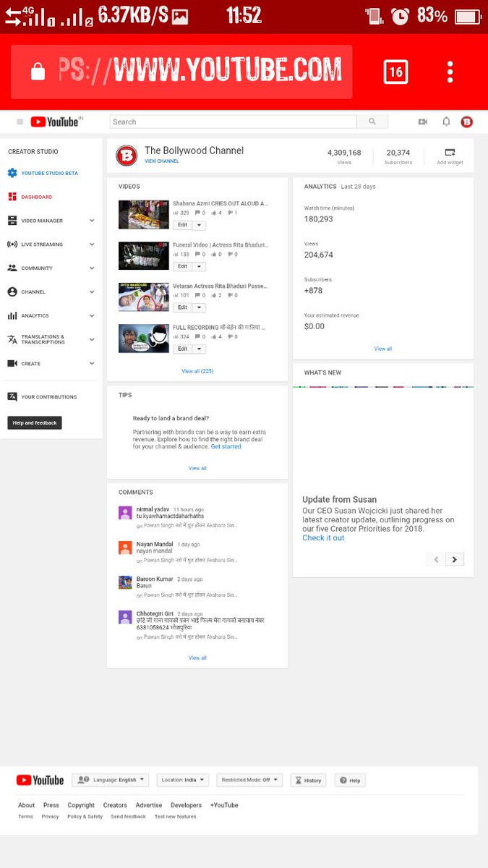Expand the Channel section chevron
This screenshot has height=868, width=488.
(92, 292)
